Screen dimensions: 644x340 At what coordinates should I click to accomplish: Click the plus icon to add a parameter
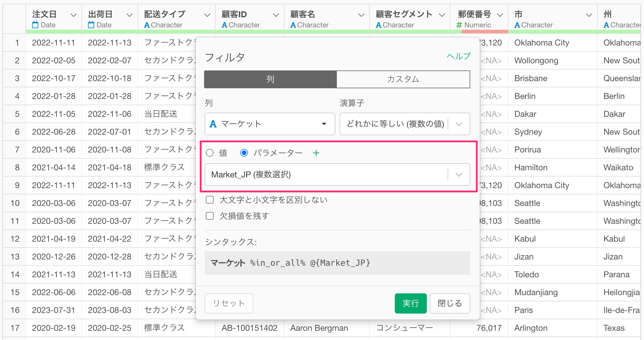316,153
